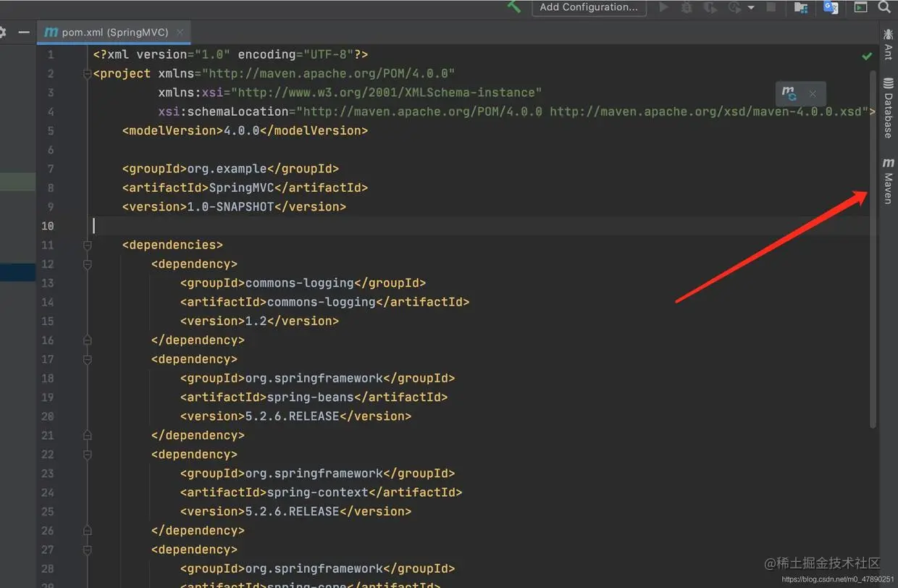Click the Profiler run icon
The height and width of the screenshot is (588, 898).
point(734,7)
